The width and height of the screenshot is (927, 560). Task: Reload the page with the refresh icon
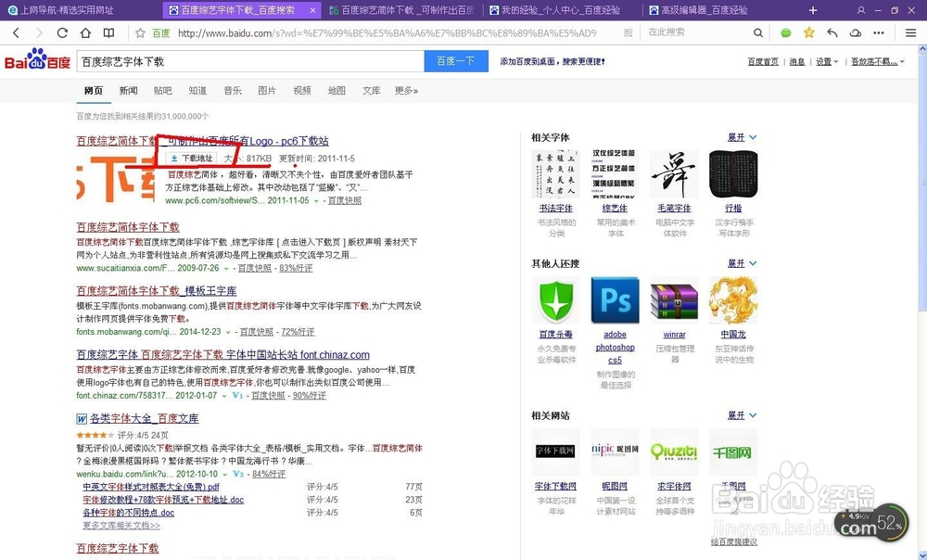62,33
